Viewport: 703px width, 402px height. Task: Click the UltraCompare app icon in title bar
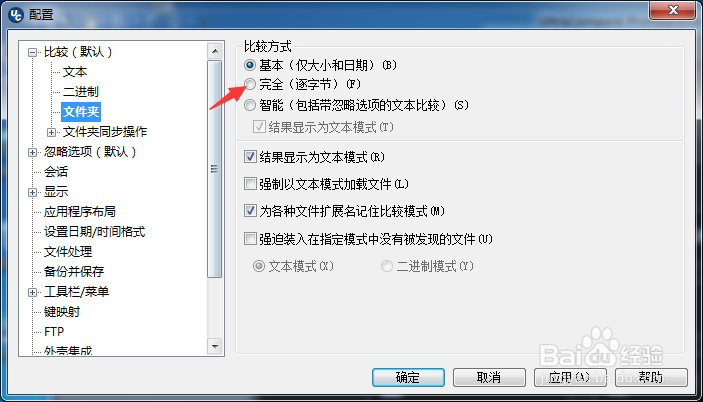pyautogui.click(x=16, y=14)
